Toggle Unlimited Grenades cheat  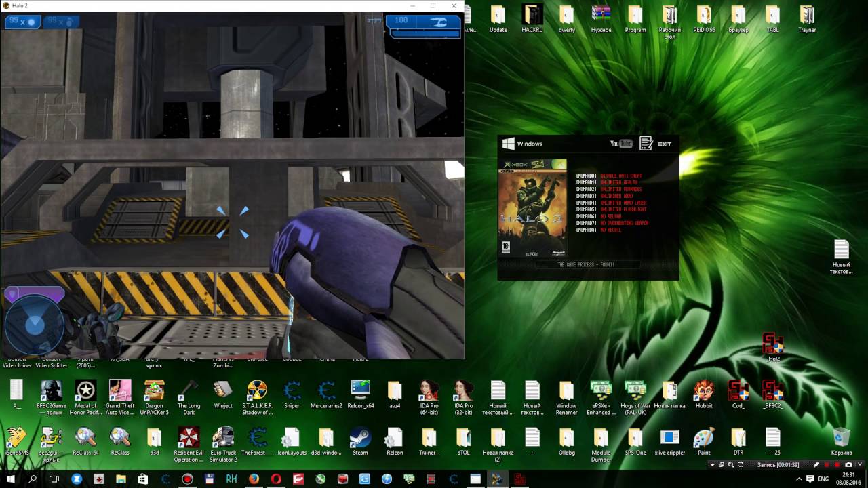click(x=620, y=189)
